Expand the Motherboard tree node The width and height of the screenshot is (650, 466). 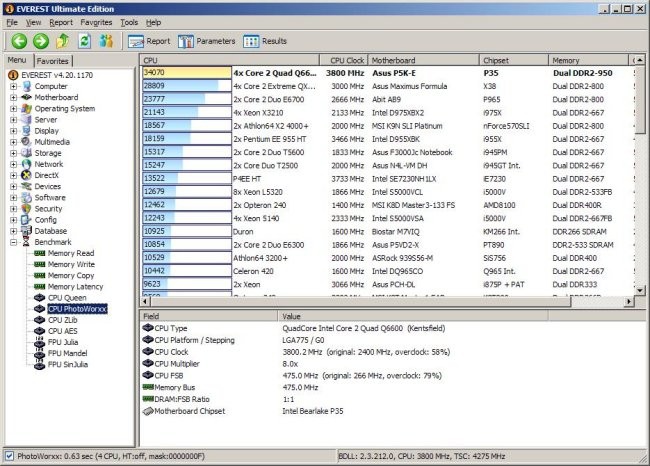pos(13,97)
